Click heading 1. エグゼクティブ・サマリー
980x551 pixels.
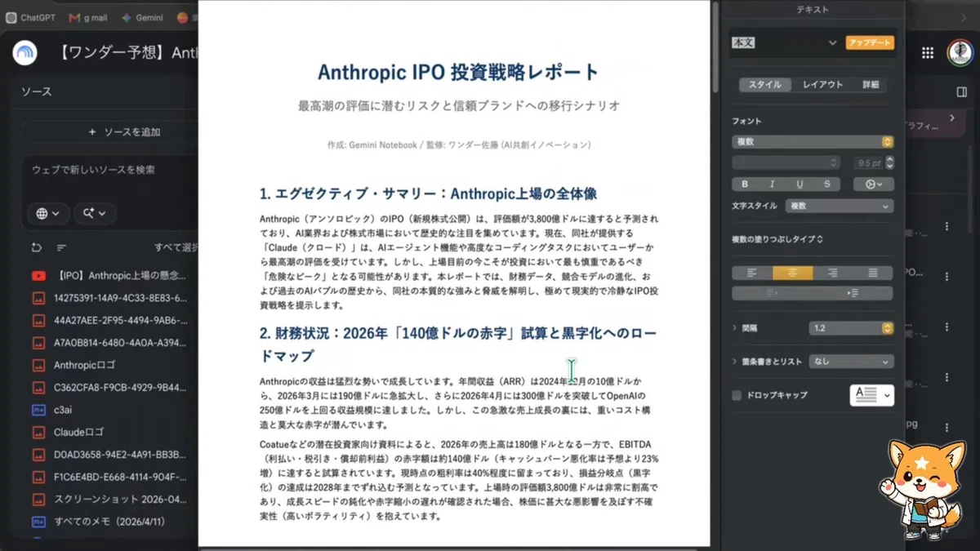[428, 194]
